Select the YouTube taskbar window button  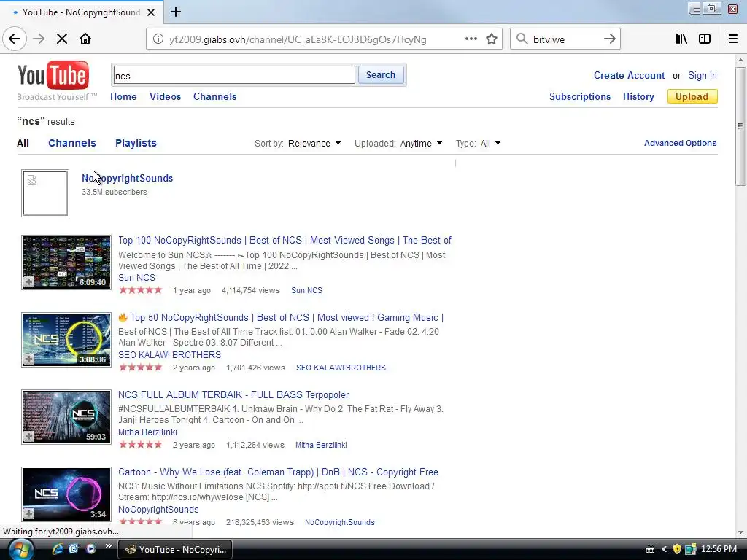175,550
